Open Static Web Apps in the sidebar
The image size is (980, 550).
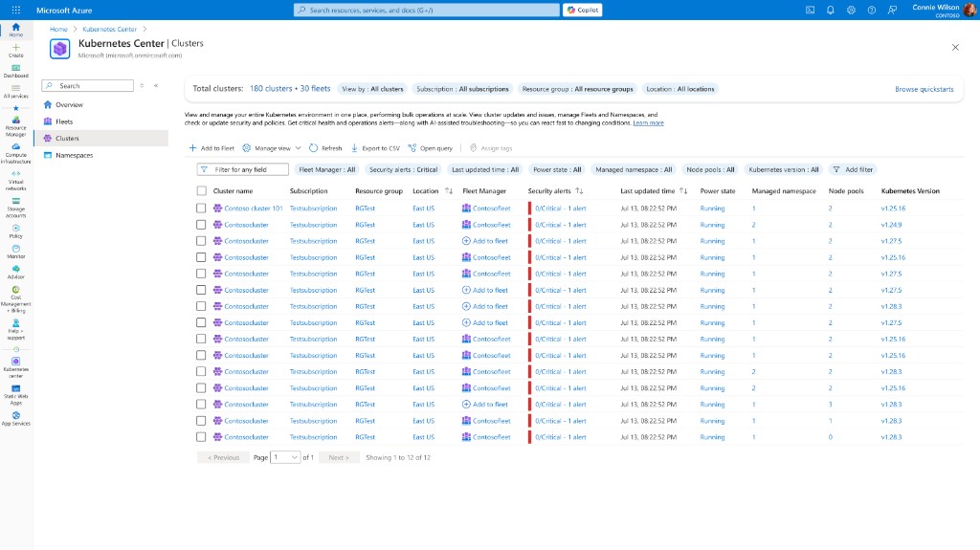[x=16, y=395]
